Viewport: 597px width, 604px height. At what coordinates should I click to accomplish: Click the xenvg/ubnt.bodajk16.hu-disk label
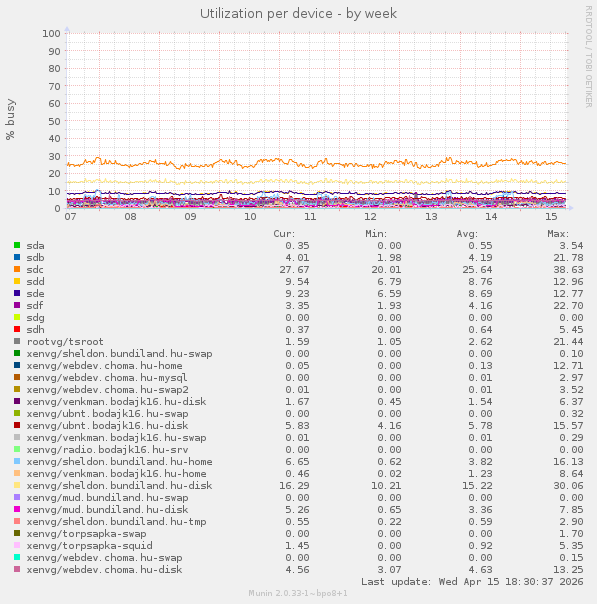pos(107,426)
